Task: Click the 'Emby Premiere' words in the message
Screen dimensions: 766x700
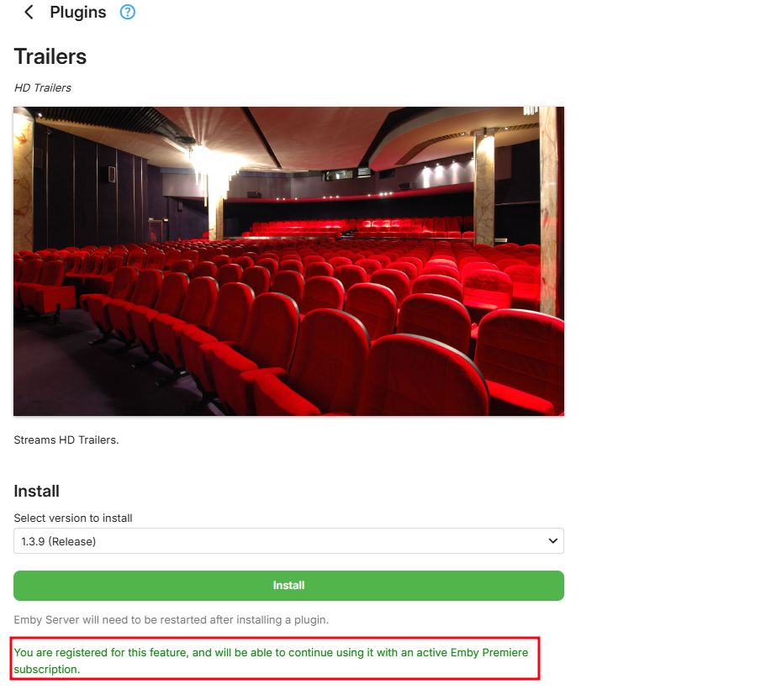Action: pyautogui.click(x=489, y=653)
